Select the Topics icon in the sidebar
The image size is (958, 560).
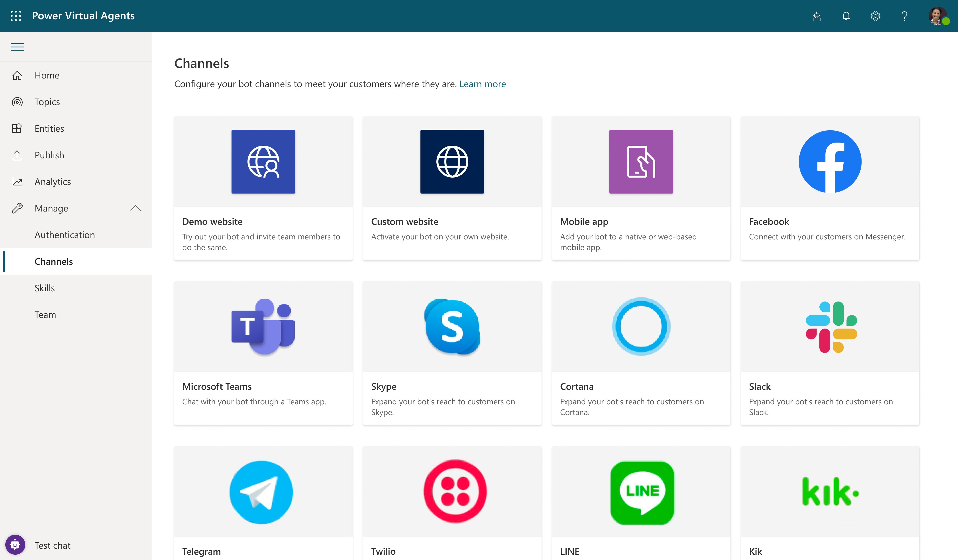pyautogui.click(x=18, y=102)
